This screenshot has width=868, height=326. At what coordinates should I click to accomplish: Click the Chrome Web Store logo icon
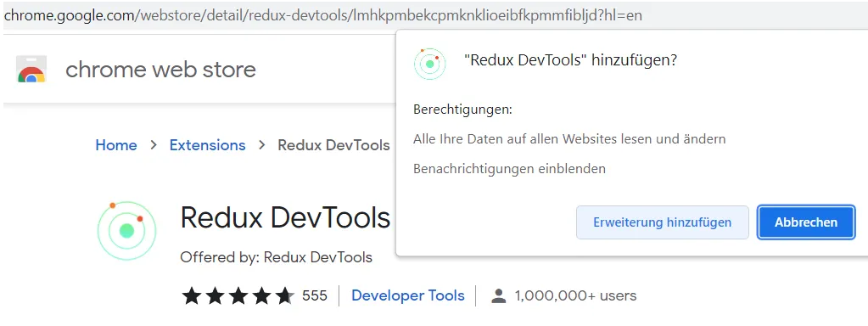tap(31, 70)
